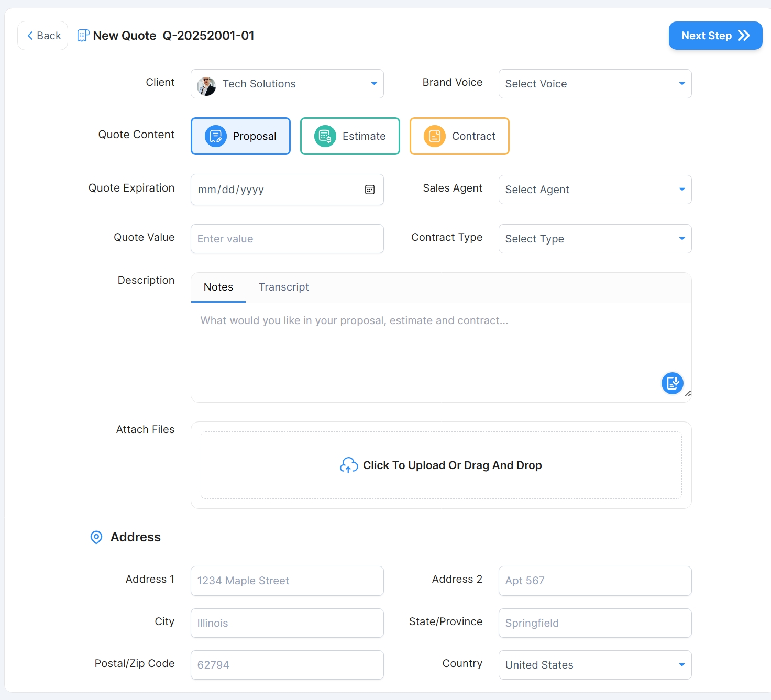
Task: Open the Country dropdown
Action: pyautogui.click(x=594, y=665)
